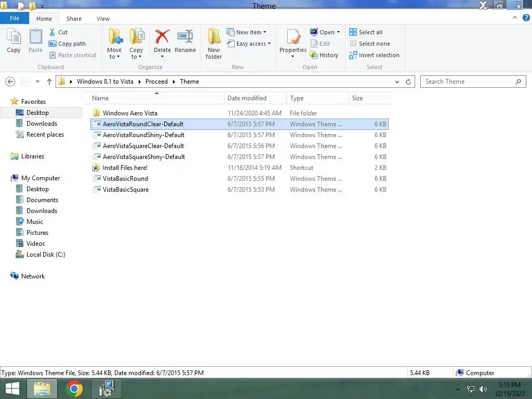The image size is (532, 399).
Task: Click Paste shortcut in the ribbon
Action: (73, 55)
